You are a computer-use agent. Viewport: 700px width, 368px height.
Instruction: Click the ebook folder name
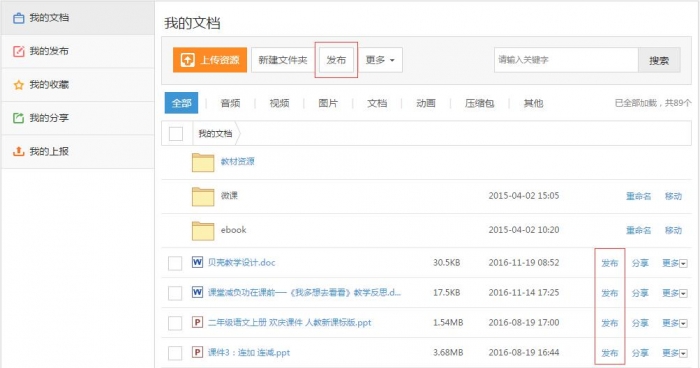tap(233, 230)
